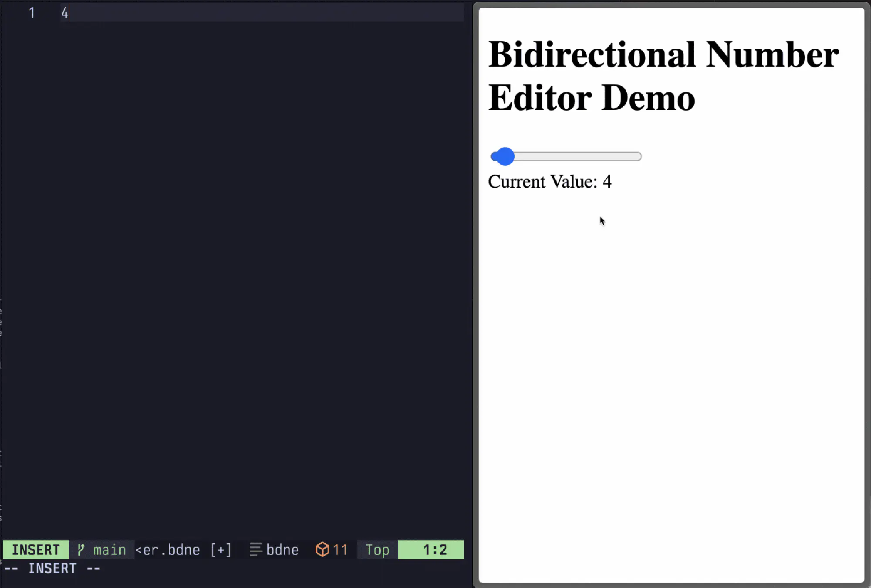Click the value 4 in the editor buffer
Viewport: 871px width, 588px height.
[64, 13]
